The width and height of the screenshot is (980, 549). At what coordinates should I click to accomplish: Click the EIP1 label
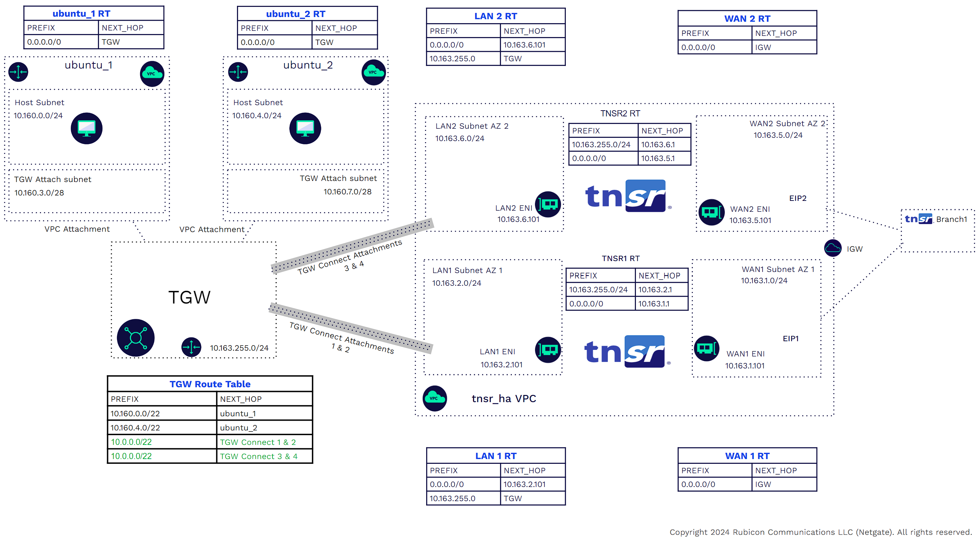pos(790,338)
